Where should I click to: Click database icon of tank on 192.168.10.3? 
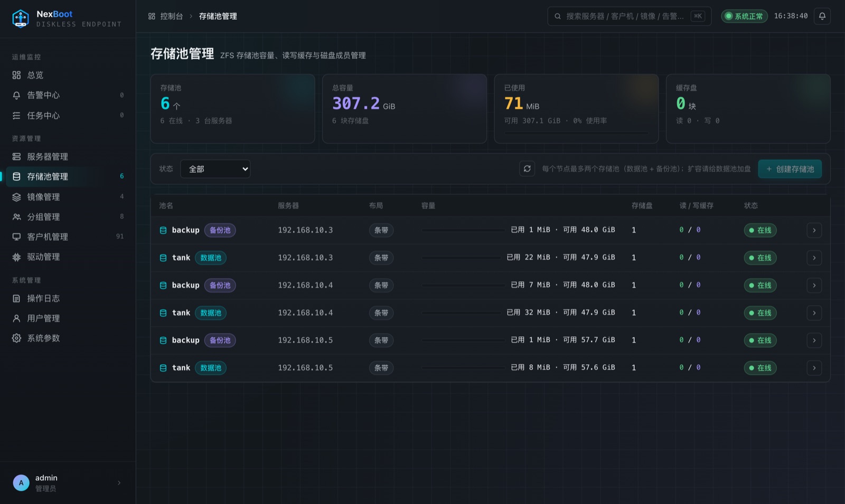click(163, 258)
